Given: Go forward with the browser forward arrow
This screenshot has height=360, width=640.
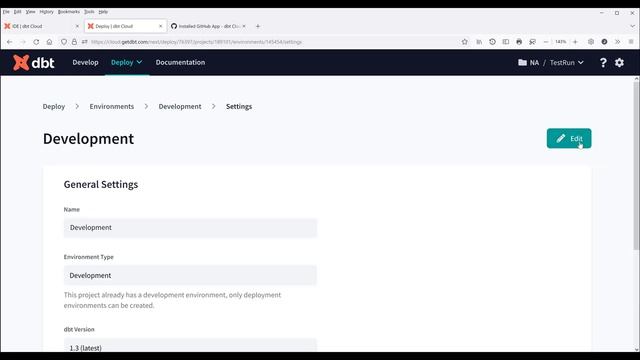Looking at the screenshot, I should point(23,42).
